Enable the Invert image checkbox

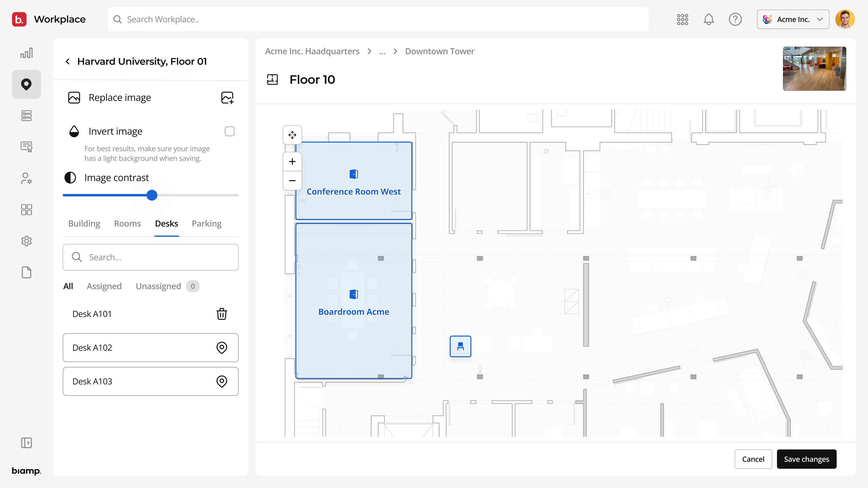click(x=229, y=131)
